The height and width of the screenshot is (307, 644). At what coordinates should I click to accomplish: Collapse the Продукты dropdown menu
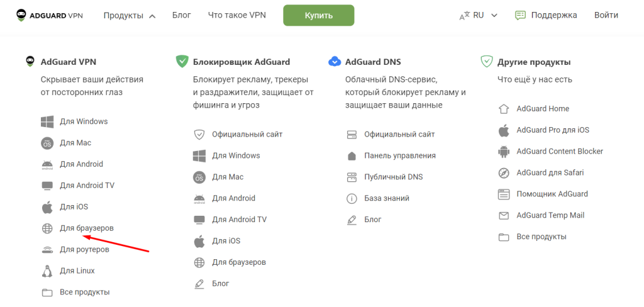[x=130, y=15]
